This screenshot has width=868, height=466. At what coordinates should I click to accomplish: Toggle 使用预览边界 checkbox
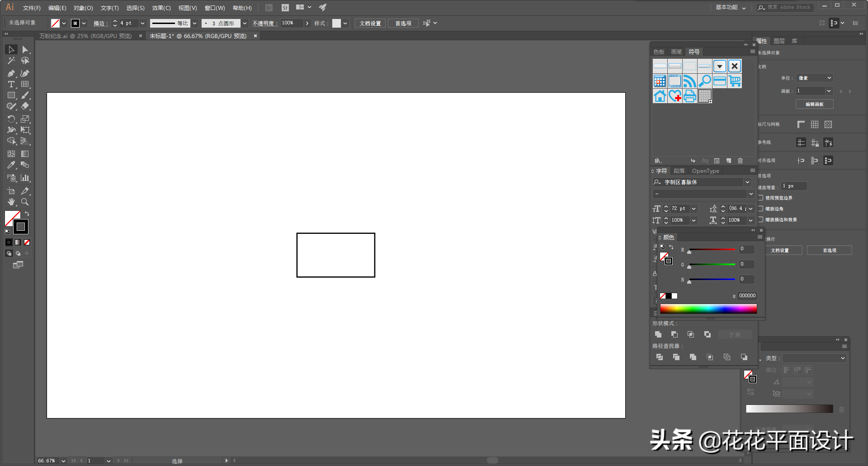pyautogui.click(x=761, y=198)
